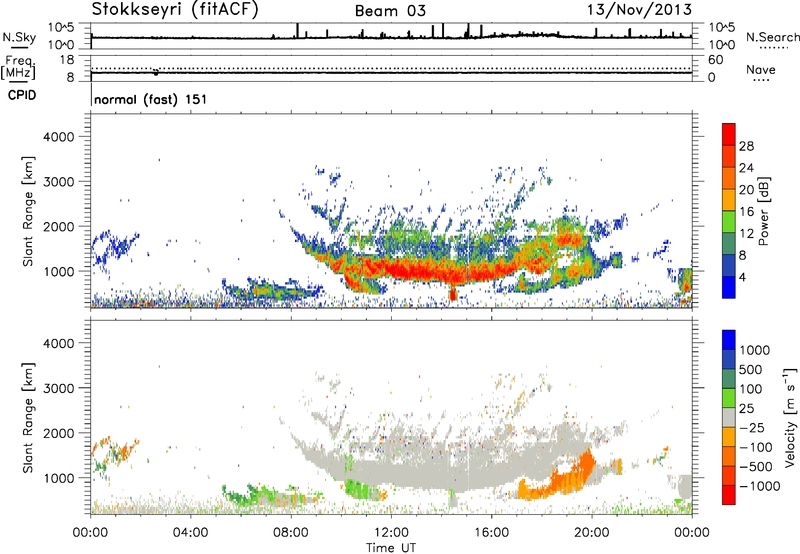Click the dot marker on the frequency trace
Viewport: 800px width, 554px height.
click(x=156, y=72)
